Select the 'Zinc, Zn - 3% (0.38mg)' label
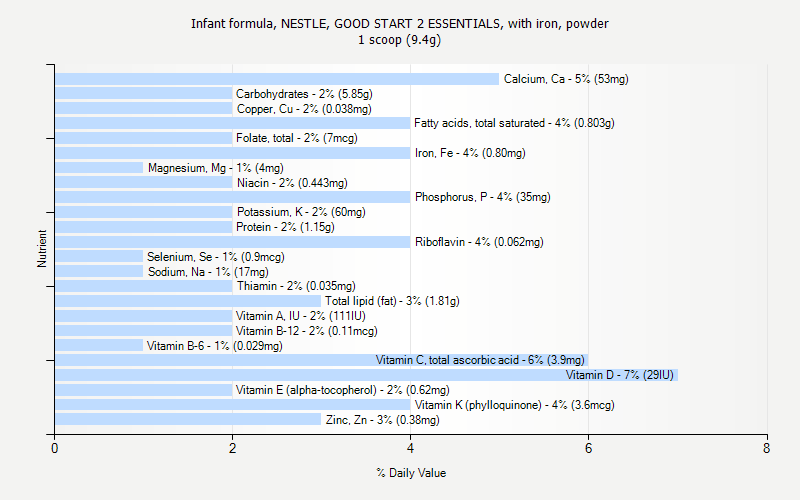800x500 pixels. click(x=383, y=420)
